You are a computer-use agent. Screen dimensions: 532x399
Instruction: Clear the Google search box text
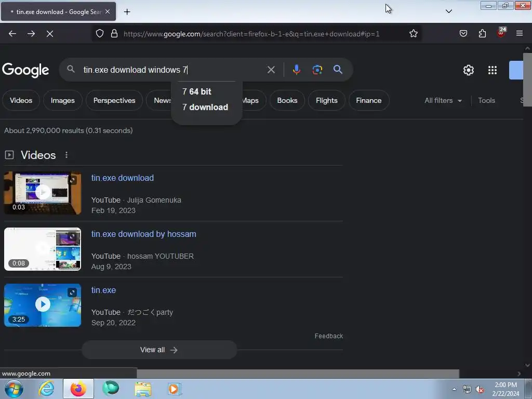coord(271,70)
